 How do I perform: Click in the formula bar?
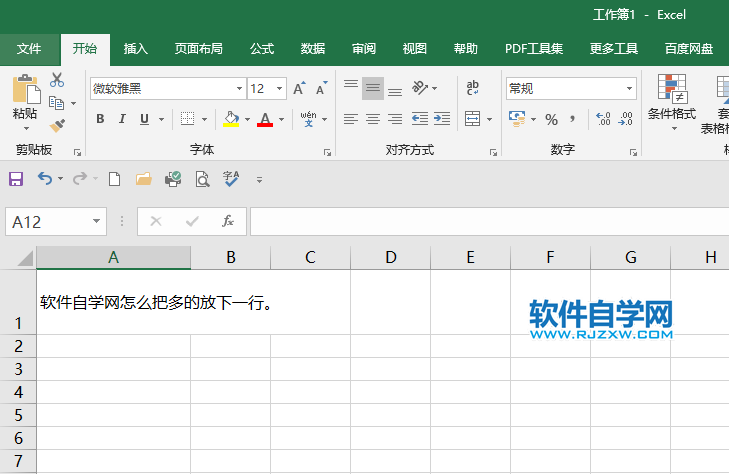(x=490, y=222)
